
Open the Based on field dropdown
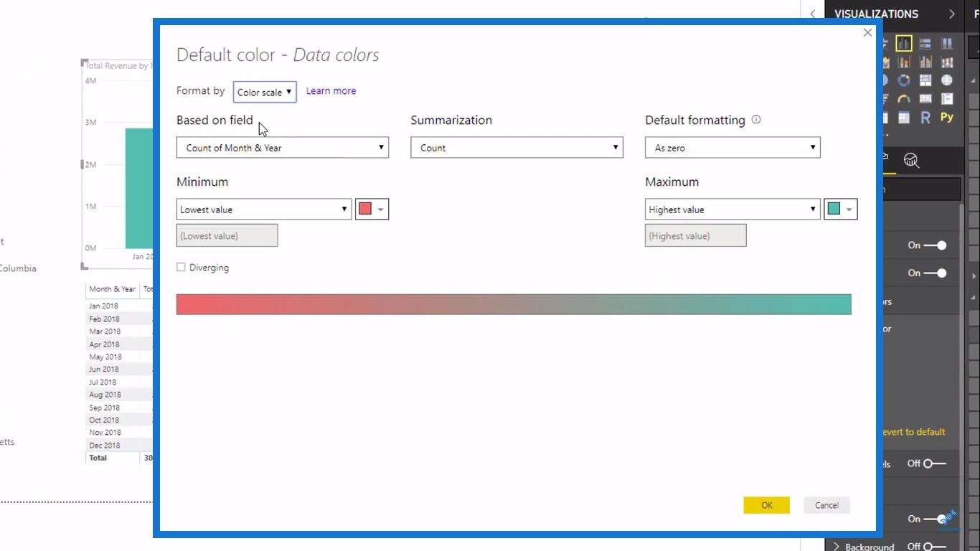click(283, 148)
